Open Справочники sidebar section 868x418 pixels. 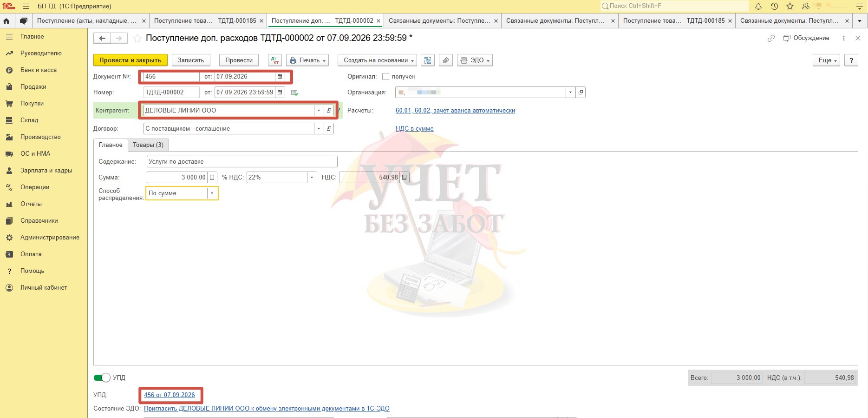[x=39, y=221]
